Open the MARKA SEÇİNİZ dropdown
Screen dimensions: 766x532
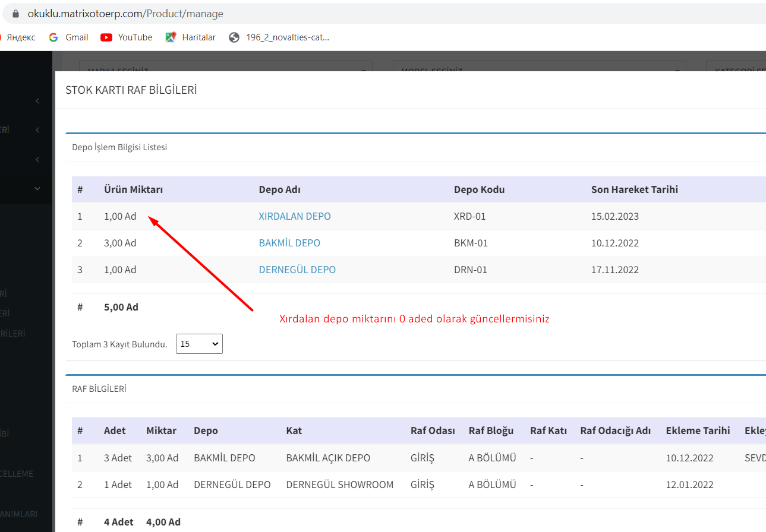pyautogui.click(x=226, y=66)
